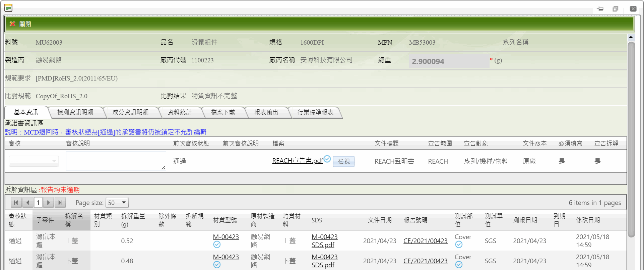Click check icon under Cover in 上蓋 row
This screenshot has width=644, height=270.
click(x=459, y=245)
